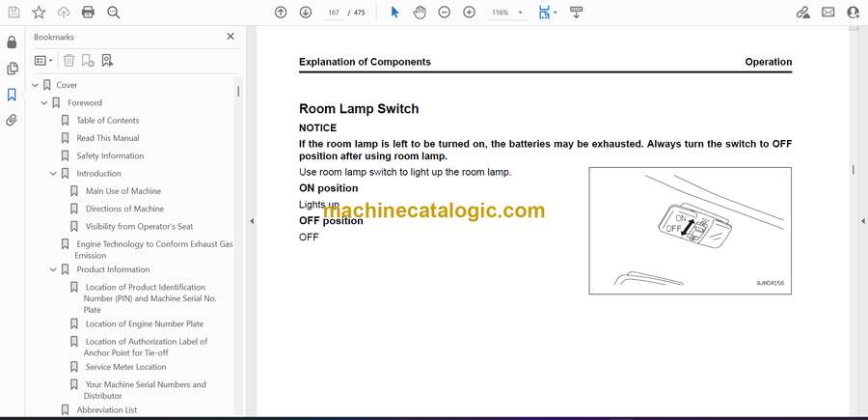Activate the selection arrow tool
868x420 pixels.
pos(394,13)
